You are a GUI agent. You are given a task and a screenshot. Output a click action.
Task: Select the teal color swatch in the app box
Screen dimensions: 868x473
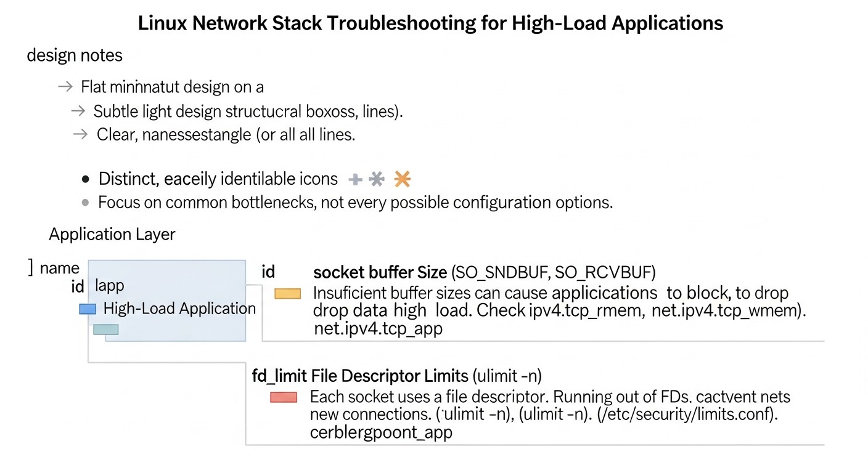coord(106,329)
